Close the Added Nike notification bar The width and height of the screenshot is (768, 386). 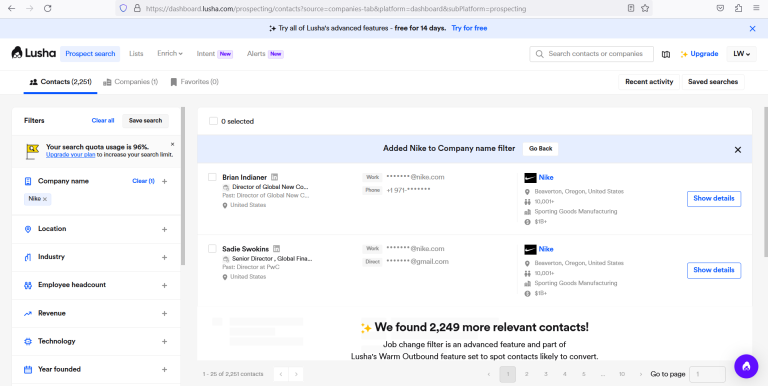coord(738,150)
